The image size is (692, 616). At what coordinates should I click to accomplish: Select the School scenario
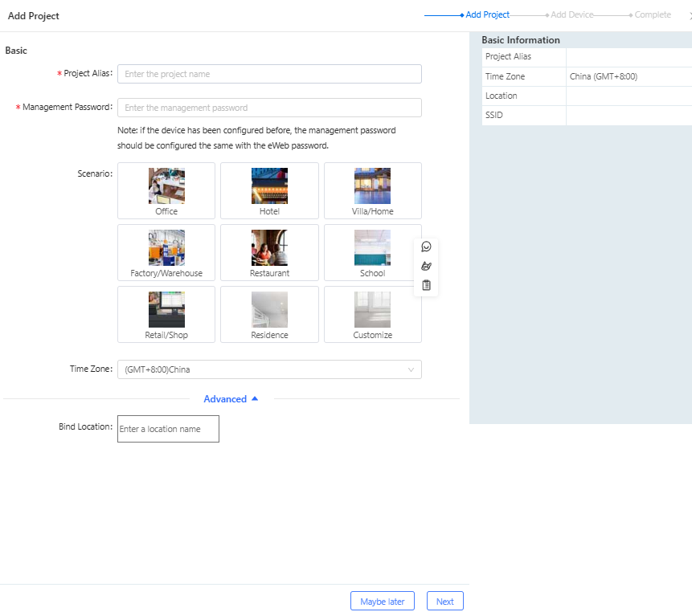coord(372,252)
